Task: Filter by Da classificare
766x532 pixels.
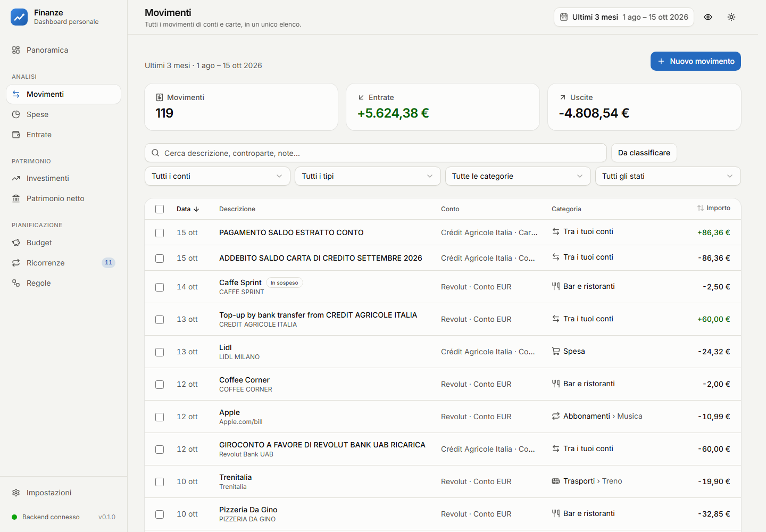Action: point(644,153)
